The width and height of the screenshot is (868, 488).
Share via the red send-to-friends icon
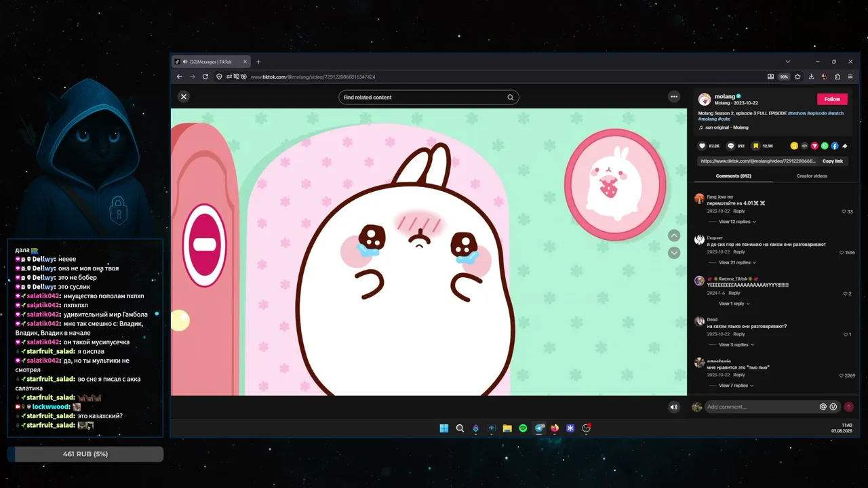tap(815, 146)
